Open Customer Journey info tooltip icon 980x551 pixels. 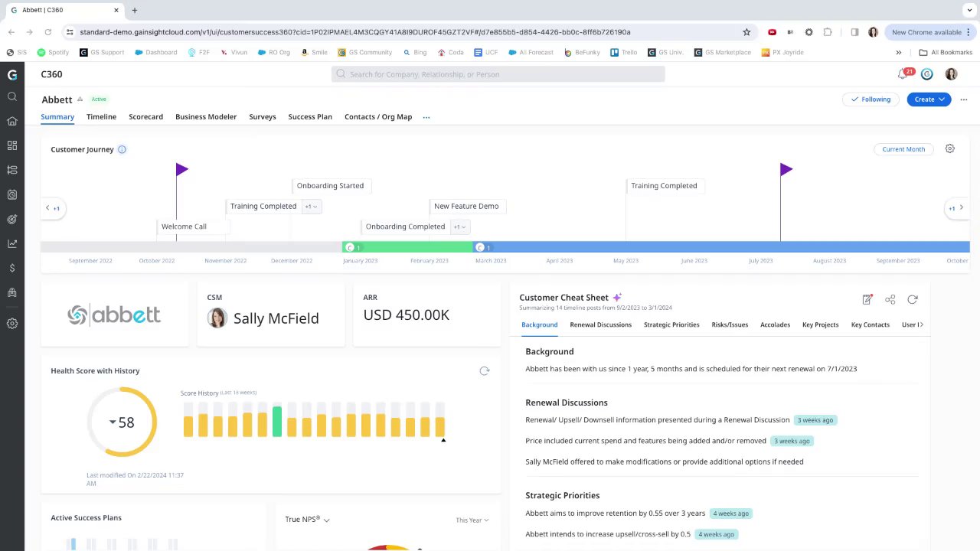pyautogui.click(x=122, y=149)
